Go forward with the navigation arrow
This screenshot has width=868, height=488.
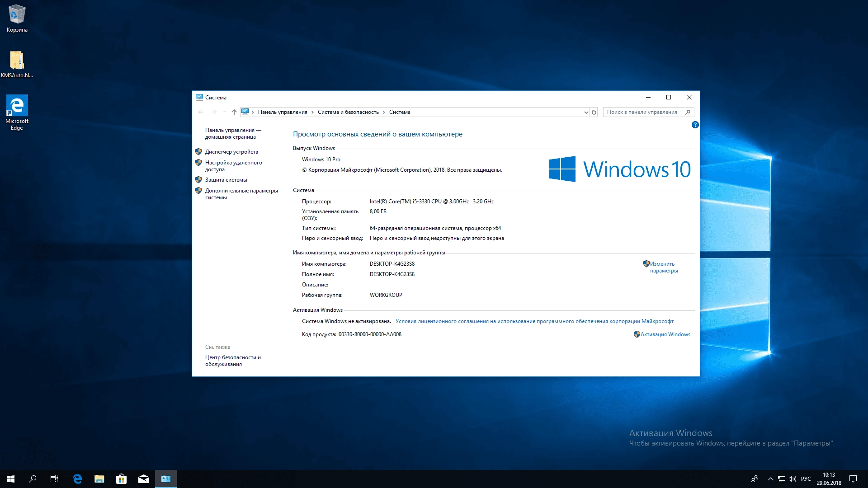pos(214,112)
